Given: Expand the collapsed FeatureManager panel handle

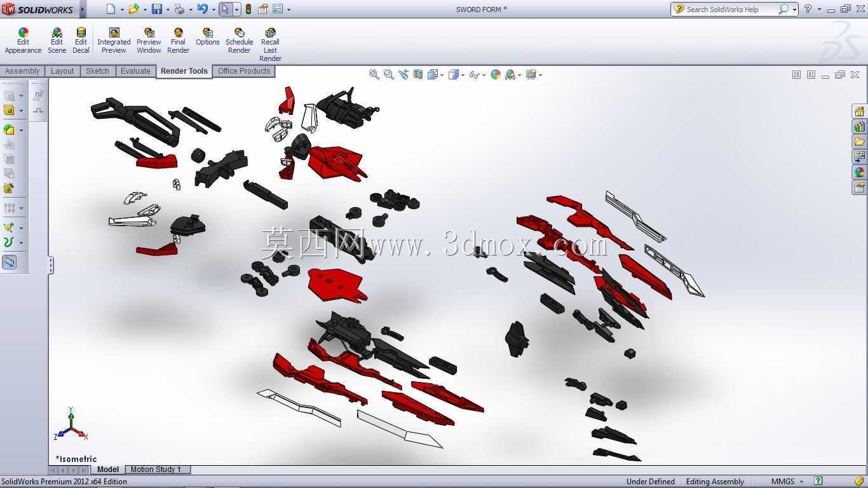Looking at the screenshot, I should [x=51, y=265].
